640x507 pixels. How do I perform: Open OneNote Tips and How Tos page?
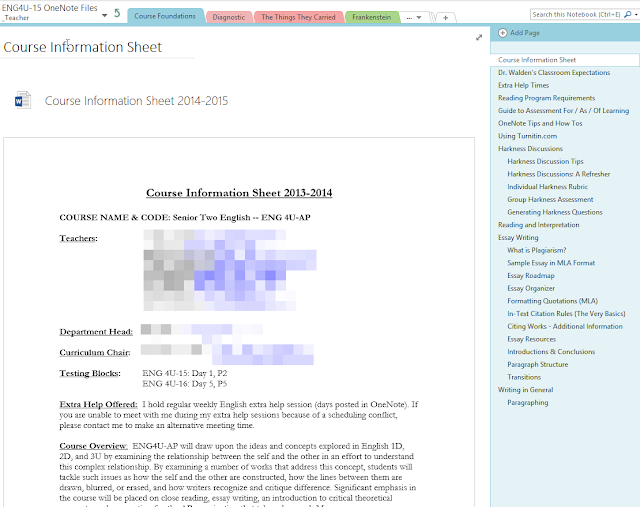(x=540, y=123)
